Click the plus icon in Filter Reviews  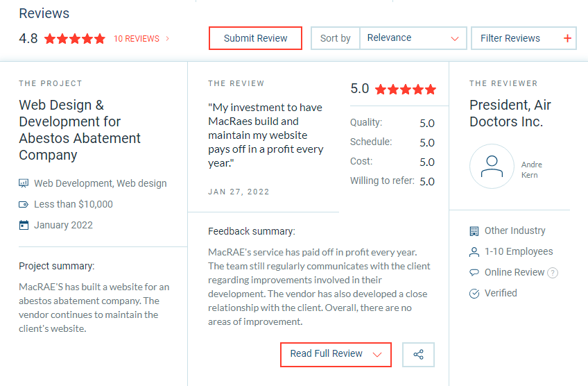click(x=567, y=38)
